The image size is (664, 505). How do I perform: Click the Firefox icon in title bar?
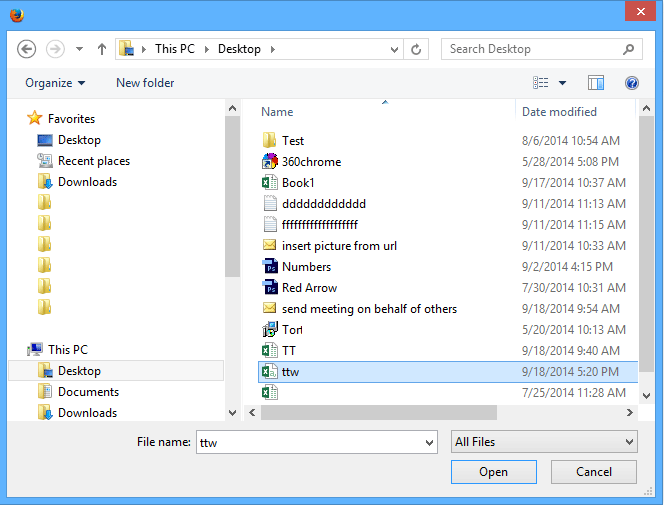17,15
